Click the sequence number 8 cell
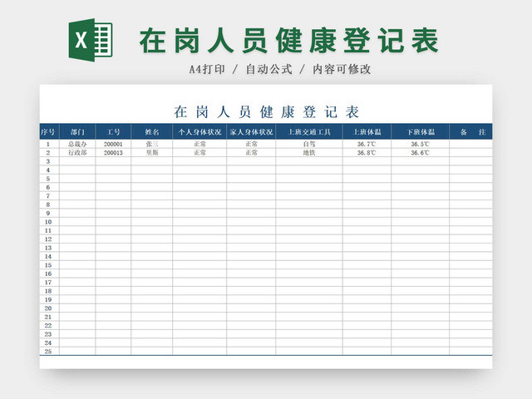The height and width of the screenshot is (399, 532). click(x=48, y=204)
